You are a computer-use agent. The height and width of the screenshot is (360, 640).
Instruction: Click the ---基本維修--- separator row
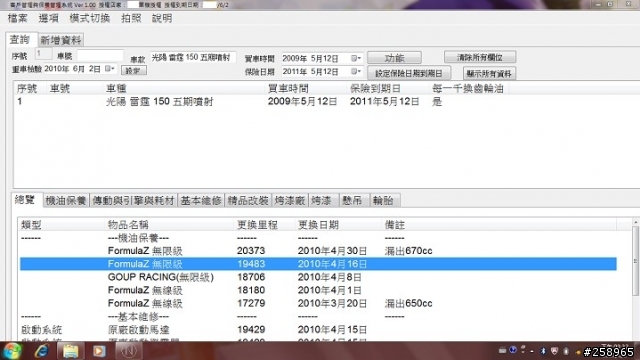(x=318, y=316)
